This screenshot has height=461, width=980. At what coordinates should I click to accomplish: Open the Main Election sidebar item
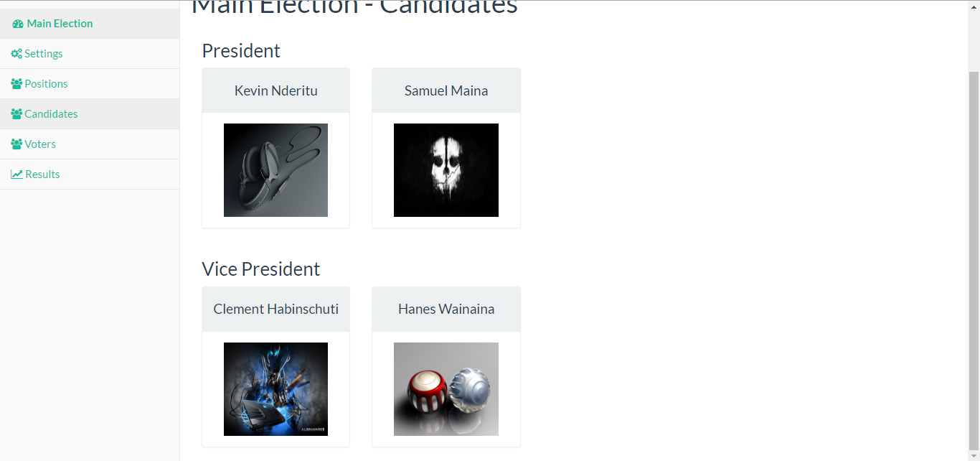[x=90, y=24]
